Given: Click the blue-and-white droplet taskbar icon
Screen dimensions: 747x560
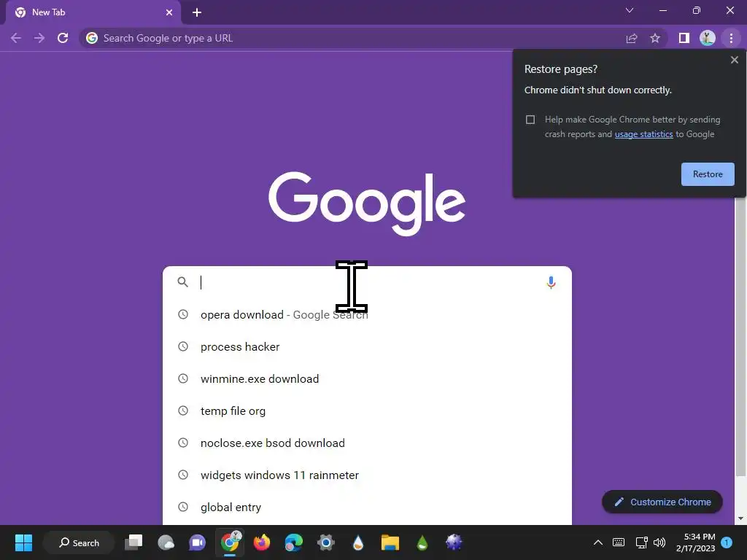Looking at the screenshot, I should tap(357, 542).
